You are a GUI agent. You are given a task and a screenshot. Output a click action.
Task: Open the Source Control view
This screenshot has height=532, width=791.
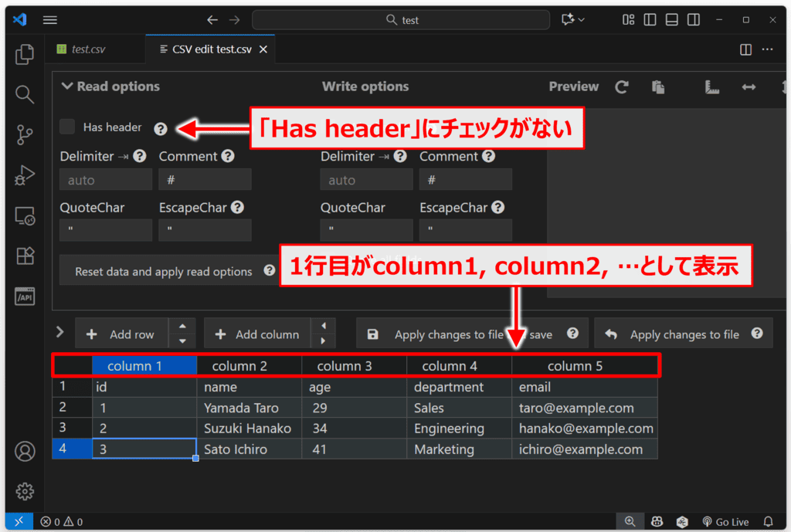pos(25,135)
